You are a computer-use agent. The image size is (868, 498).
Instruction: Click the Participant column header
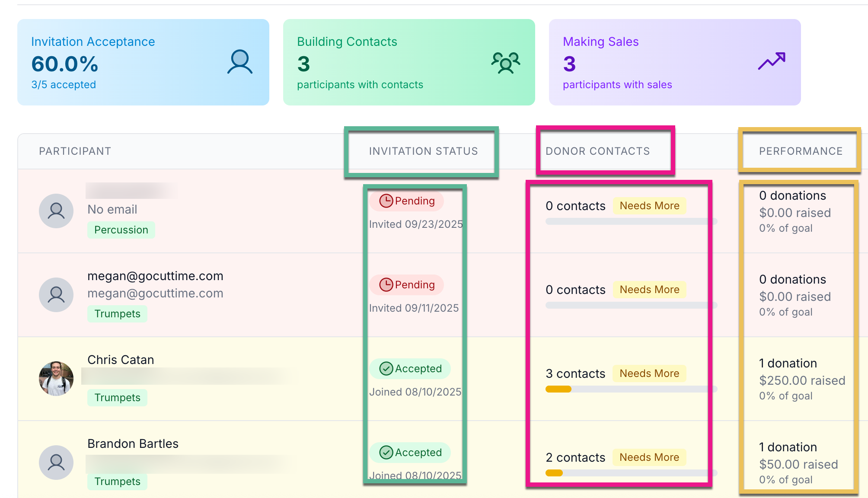pyautogui.click(x=75, y=151)
